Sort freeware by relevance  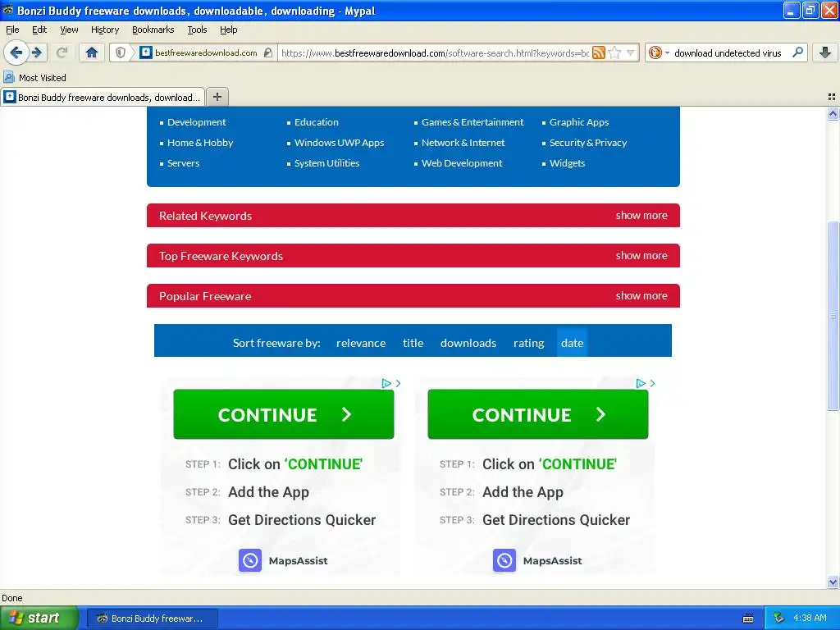(361, 343)
